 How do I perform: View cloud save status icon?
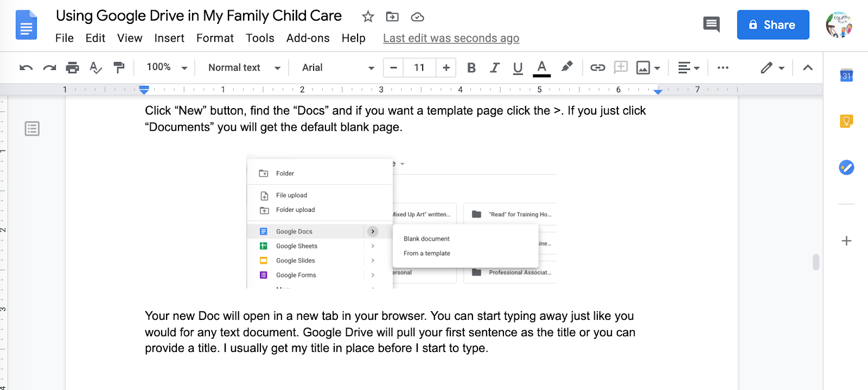tap(417, 17)
